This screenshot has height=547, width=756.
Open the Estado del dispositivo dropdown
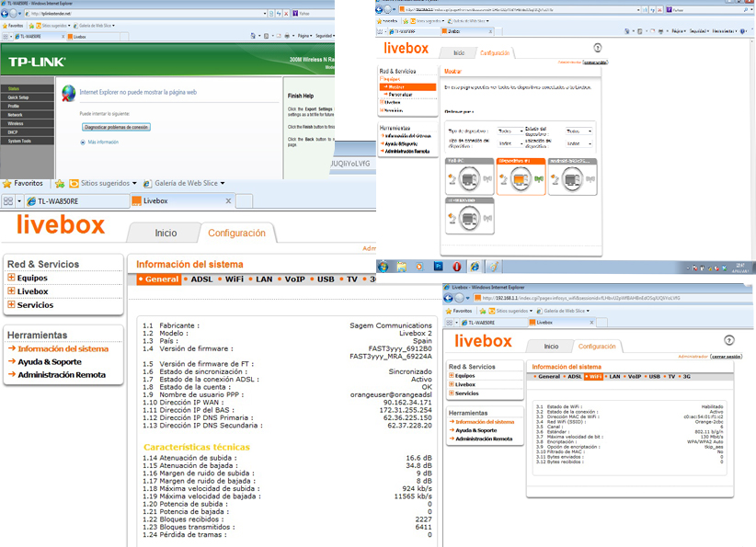coord(579,131)
